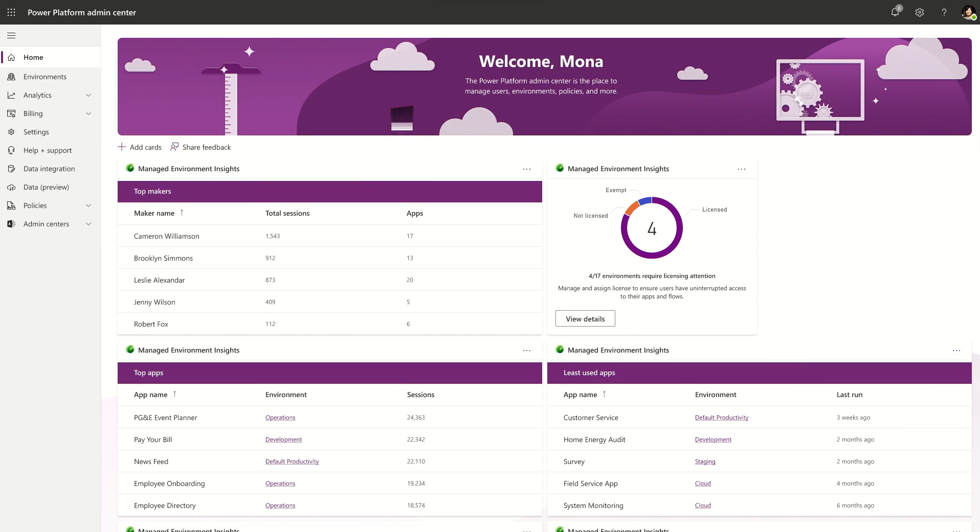Open Mona's profile avatar
Viewport: 980px width, 532px height.
[x=968, y=12]
